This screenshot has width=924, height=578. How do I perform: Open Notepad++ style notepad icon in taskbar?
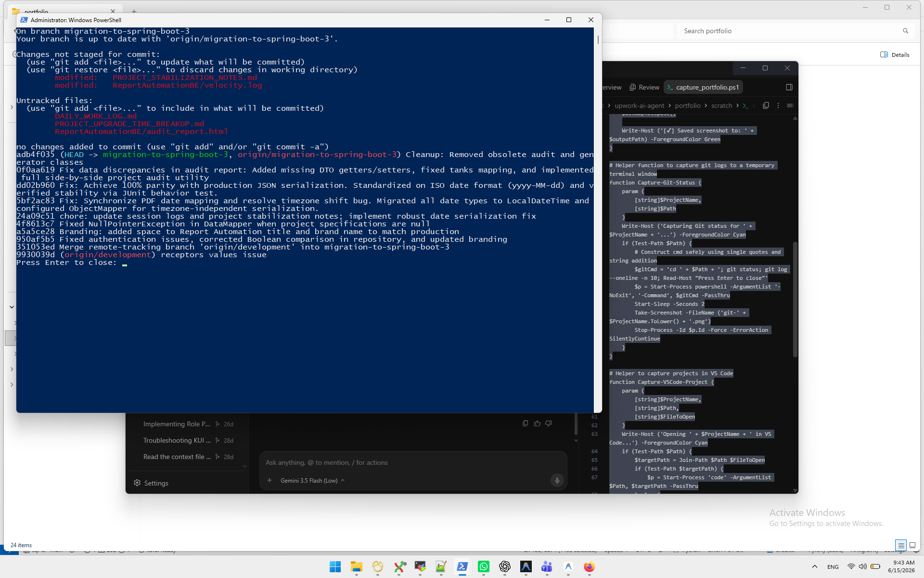coord(441,567)
